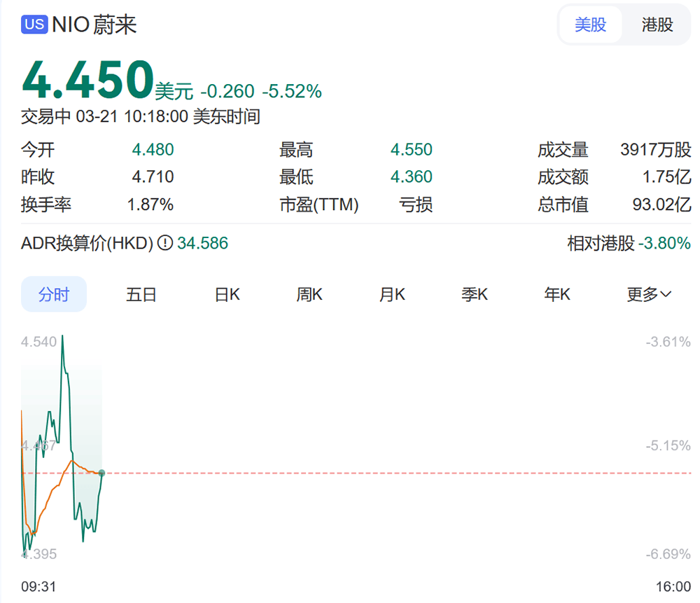Viewport: 700px width, 603px height.
Task: Click the ADR price value 34.586
Action: pyautogui.click(x=203, y=243)
